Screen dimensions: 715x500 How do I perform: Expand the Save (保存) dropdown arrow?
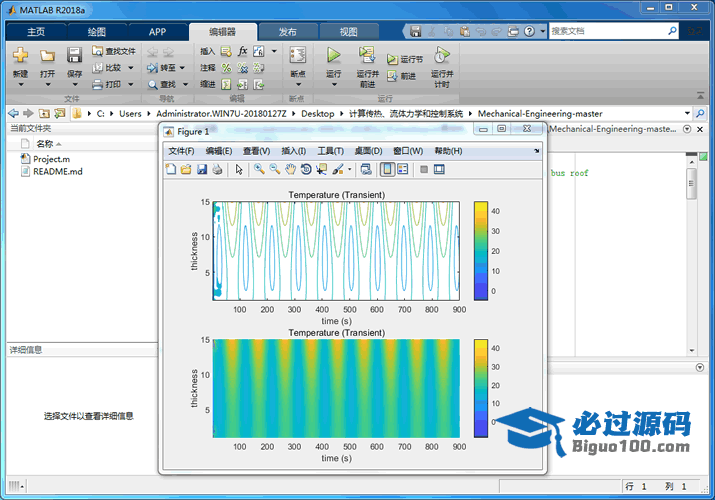pyautogui.click(x=74, y=86)
